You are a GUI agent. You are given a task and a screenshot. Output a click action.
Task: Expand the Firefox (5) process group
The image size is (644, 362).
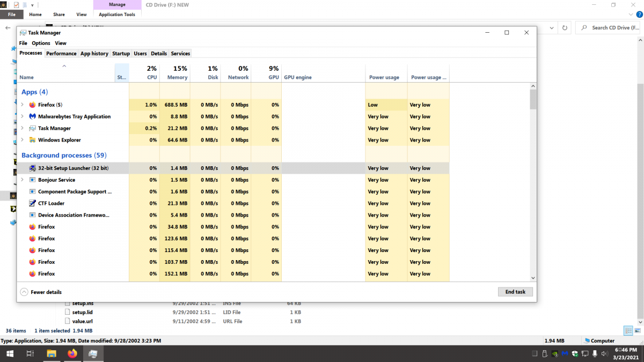22,105
